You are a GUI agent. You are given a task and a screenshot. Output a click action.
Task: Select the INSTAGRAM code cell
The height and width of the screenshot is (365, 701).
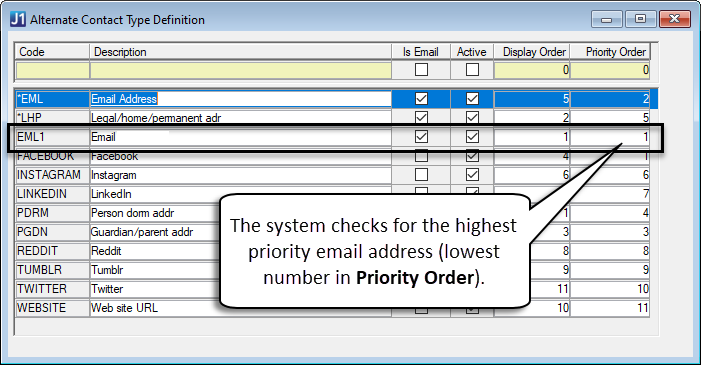coord(53,175)
